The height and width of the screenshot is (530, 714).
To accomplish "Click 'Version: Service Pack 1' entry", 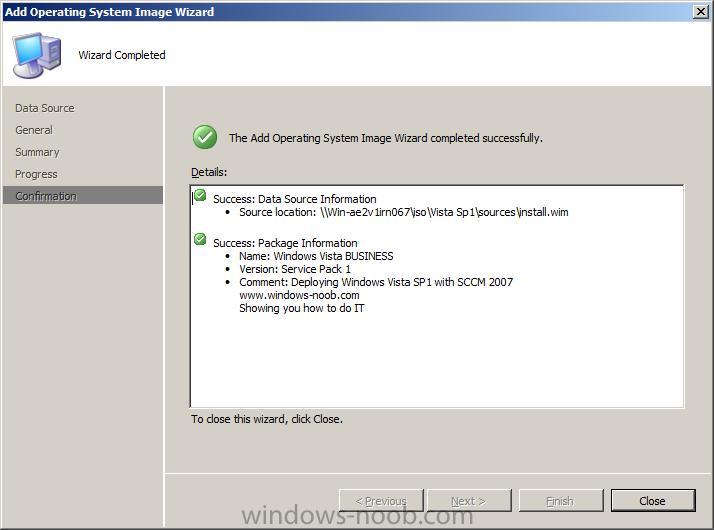I will (x=295, y=269).
